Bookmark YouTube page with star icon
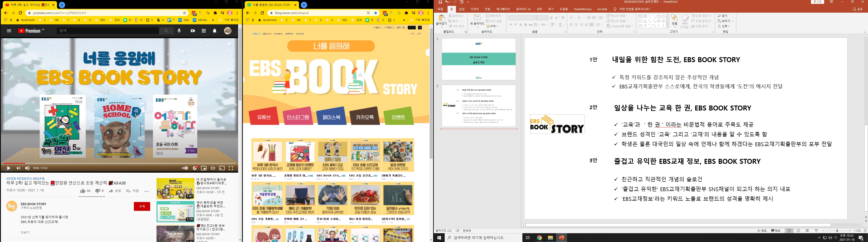 click(x=185, y=13)
